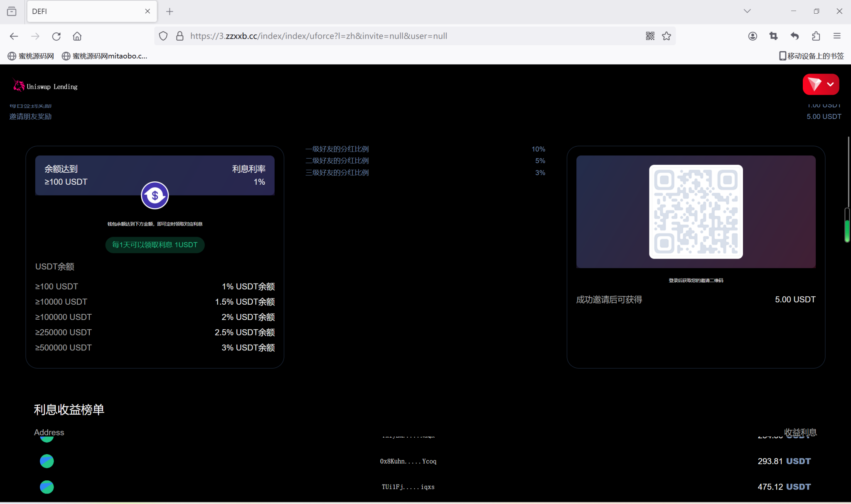Screen dimensions: 851x504
Task: Click the browser extensions icon
Action: click(x=816, y=36)
